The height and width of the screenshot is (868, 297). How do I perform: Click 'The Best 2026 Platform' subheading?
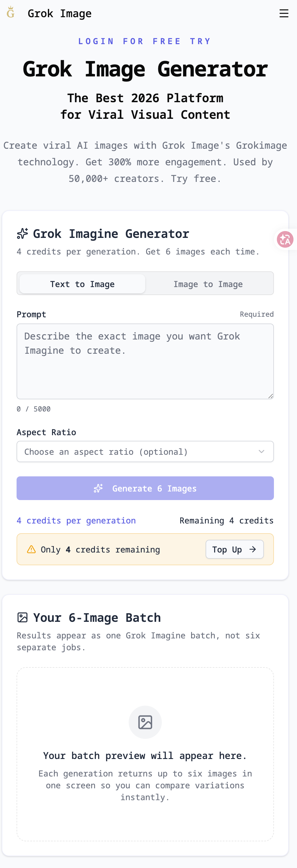(145, 98)
